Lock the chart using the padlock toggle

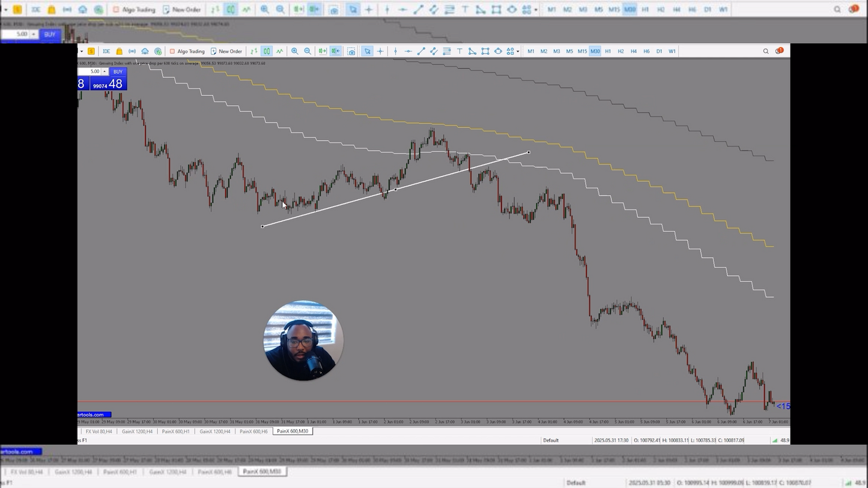pyautogui.click(x=118, y=51)
